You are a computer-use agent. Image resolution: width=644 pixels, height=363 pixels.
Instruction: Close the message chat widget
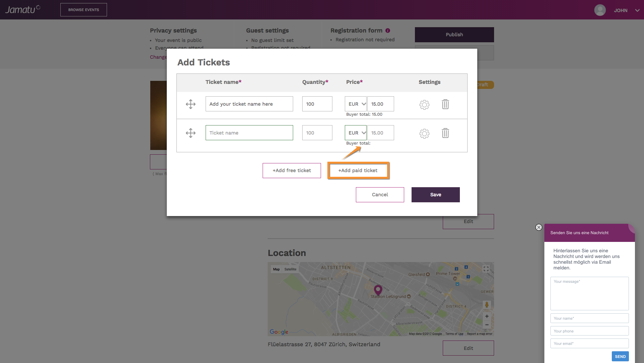(539, 227)
